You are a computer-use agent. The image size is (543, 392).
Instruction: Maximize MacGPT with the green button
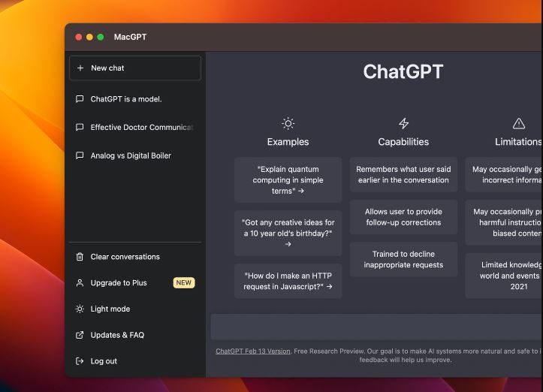(x=101, y=37)
